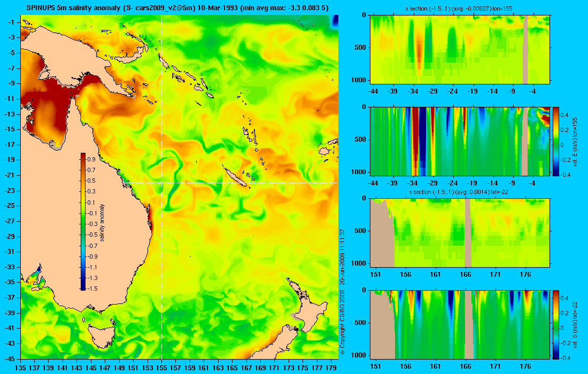Select the 's section ... lat=-22' panel title
Image resolution: width=588 pixels, height=374 pixels.
click(x=460, y=192)
